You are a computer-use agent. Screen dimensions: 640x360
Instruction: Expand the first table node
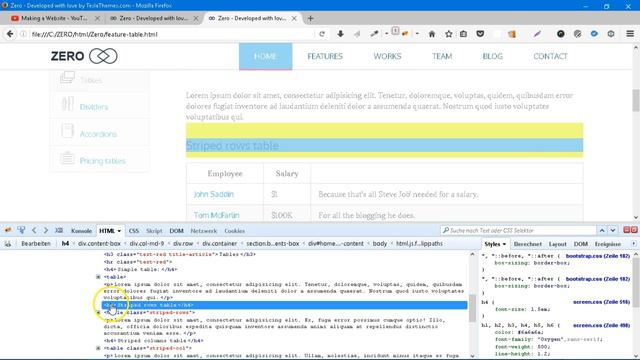tap(98, 277)
